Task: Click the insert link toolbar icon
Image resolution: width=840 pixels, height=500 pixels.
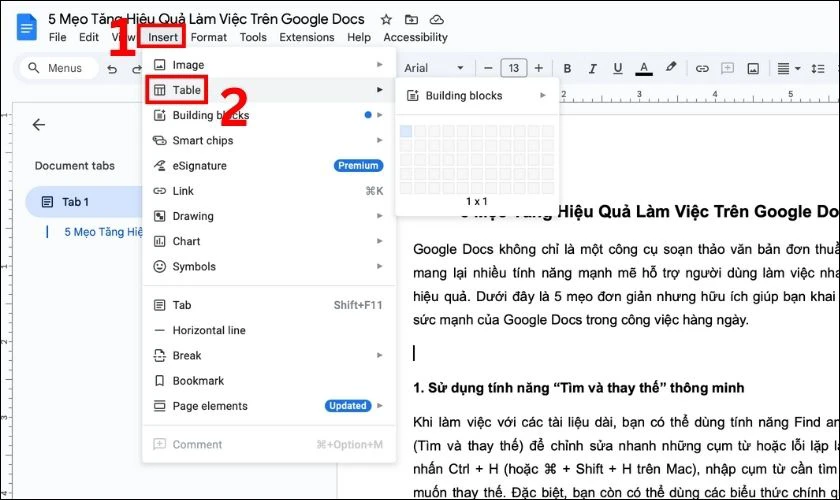Action: 702,69
